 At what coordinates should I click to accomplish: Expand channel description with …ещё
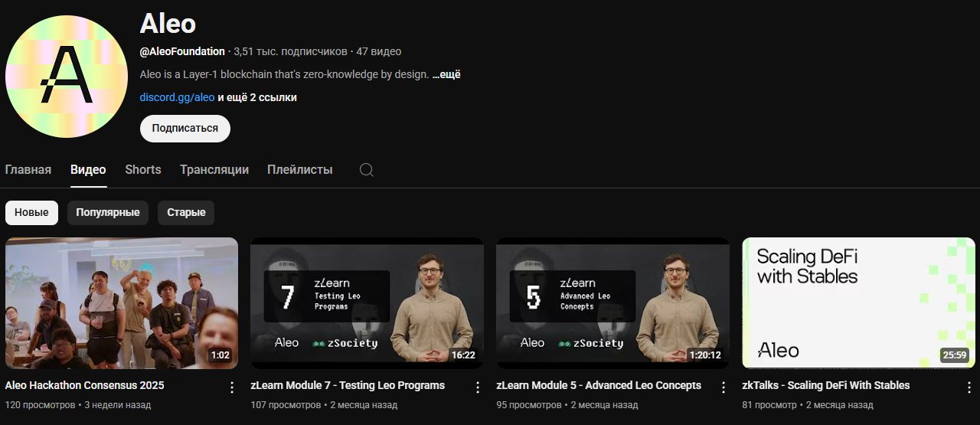[x=446, y=75]
